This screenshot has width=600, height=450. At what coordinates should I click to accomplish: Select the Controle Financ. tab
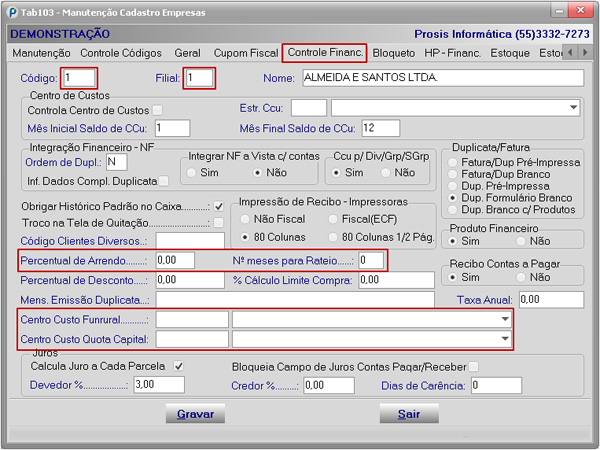point(325,52)
